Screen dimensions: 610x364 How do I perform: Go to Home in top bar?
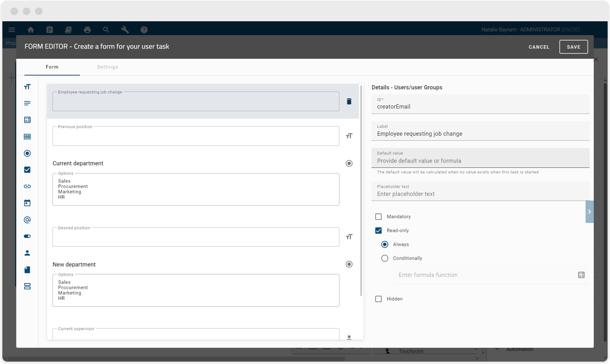[x=31, y=30]
